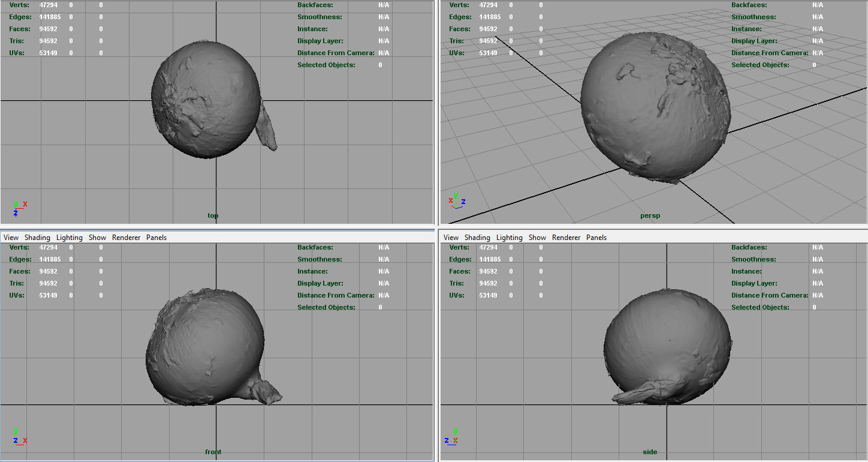Select the sphere mesh in the top view
This screenshot has height=462, width=868.
tap(206, 99)
